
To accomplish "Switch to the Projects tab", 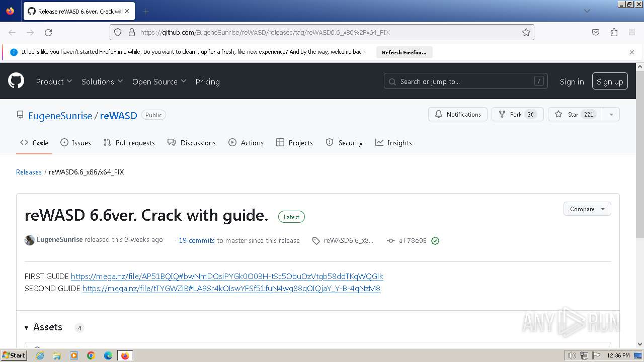I will 295,143.
